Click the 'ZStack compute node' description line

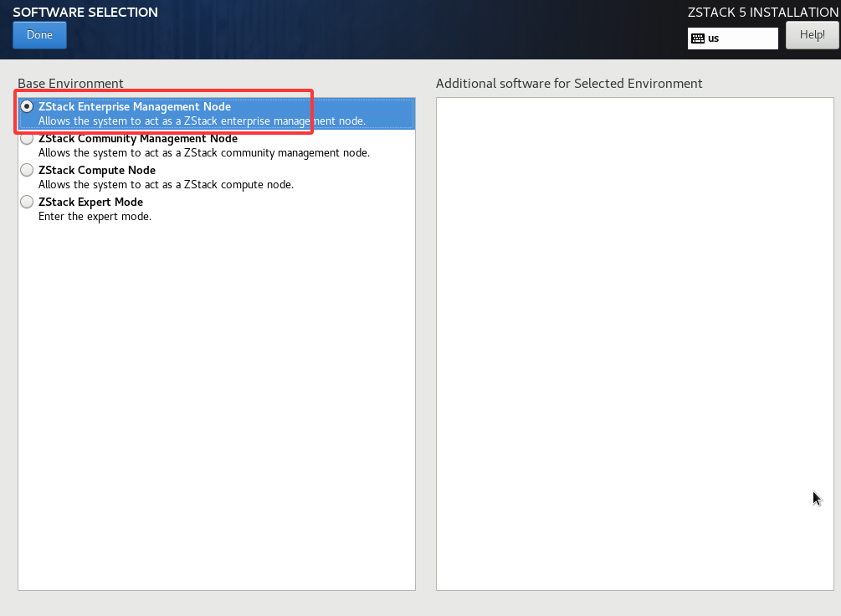(167, 185)
